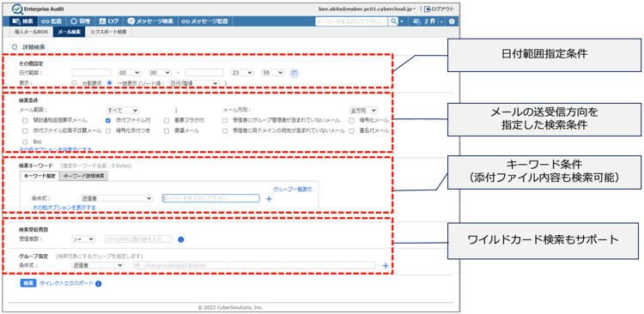Switch to the エクスポート結果 sub-tab

point(108,32)
